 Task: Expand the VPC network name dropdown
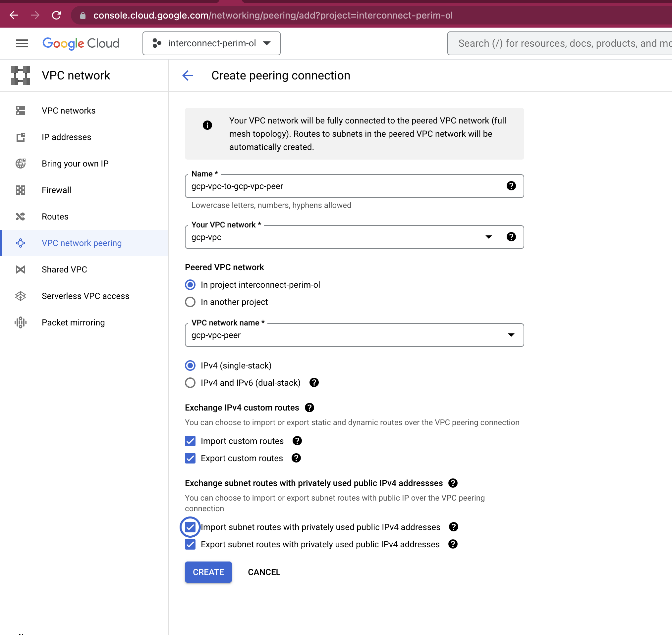pyautogui.click(x=511, y=335)
